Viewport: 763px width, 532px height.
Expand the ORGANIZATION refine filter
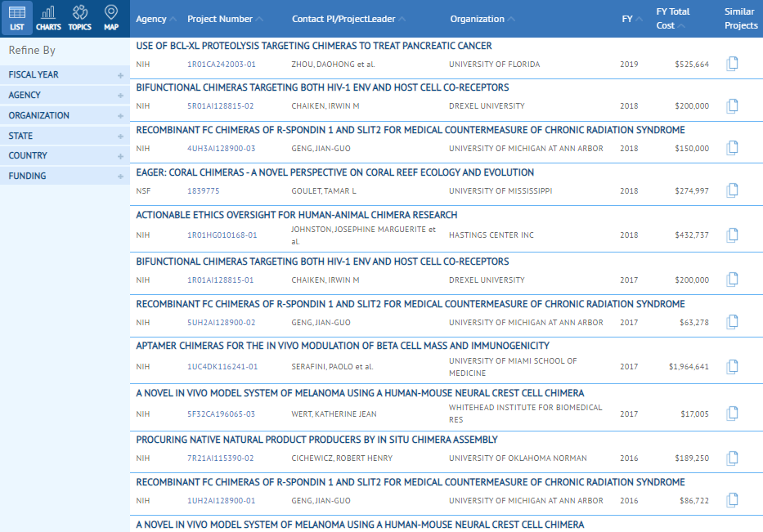[65, 116]
